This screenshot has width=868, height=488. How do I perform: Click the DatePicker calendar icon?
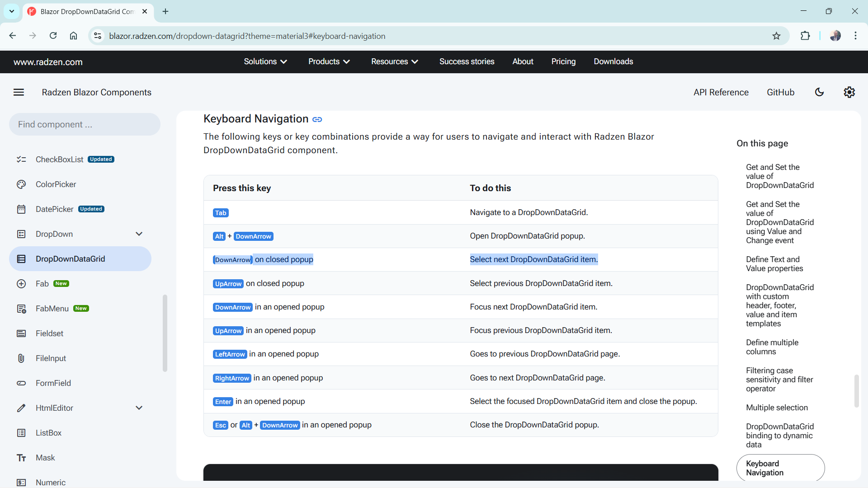(21, 209)
